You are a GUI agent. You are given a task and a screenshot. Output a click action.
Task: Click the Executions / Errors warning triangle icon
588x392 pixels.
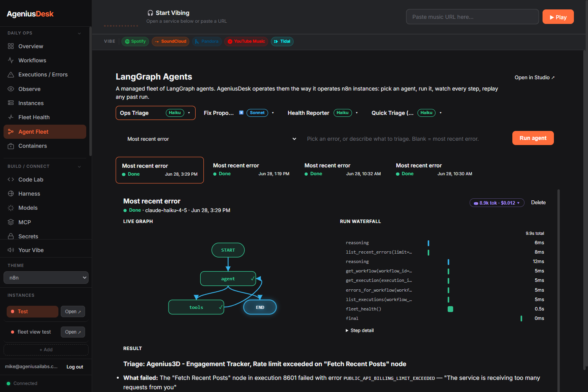point(11,74)
